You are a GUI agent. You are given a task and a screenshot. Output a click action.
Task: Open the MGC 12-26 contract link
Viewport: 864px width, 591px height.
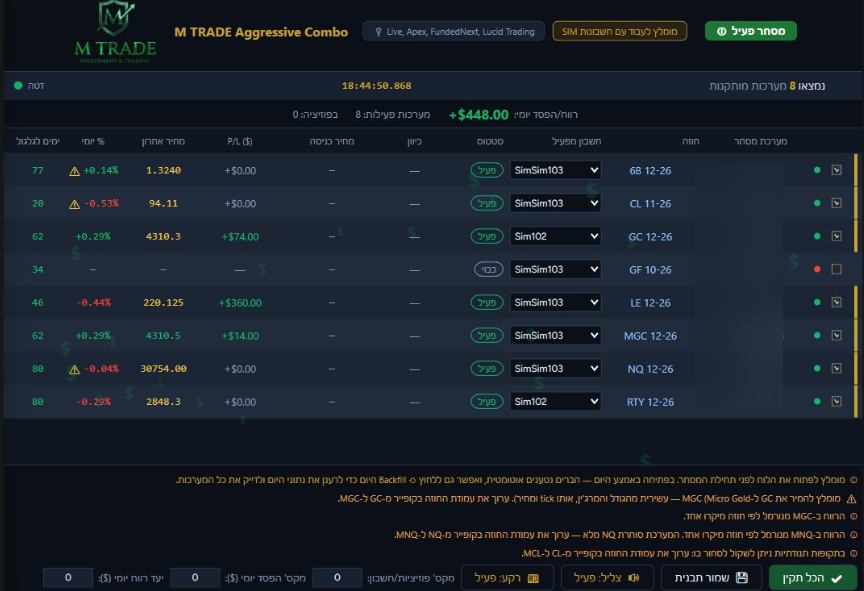coord(650,336)
